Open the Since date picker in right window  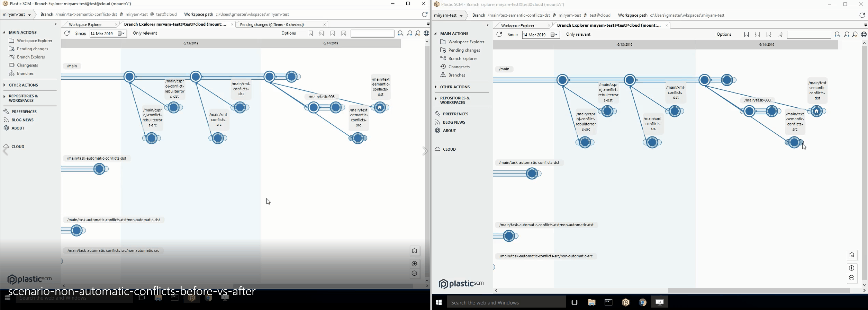click(x=555, y=35)
